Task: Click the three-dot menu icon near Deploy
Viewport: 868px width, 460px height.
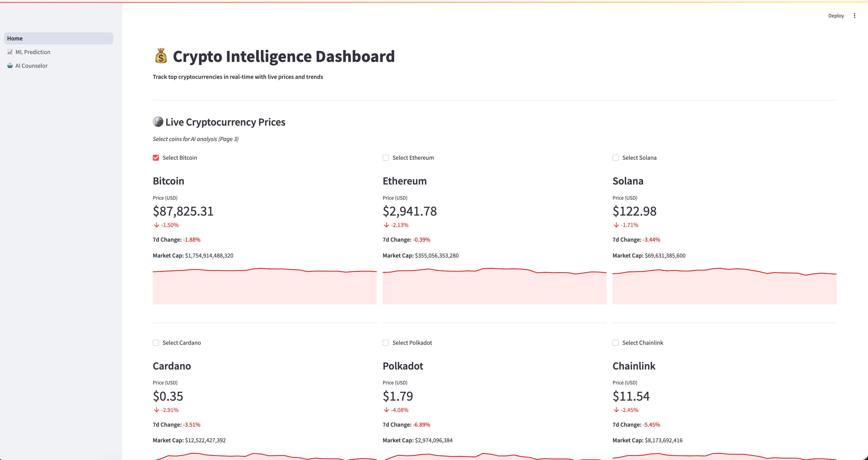Action: click(854, 16)
